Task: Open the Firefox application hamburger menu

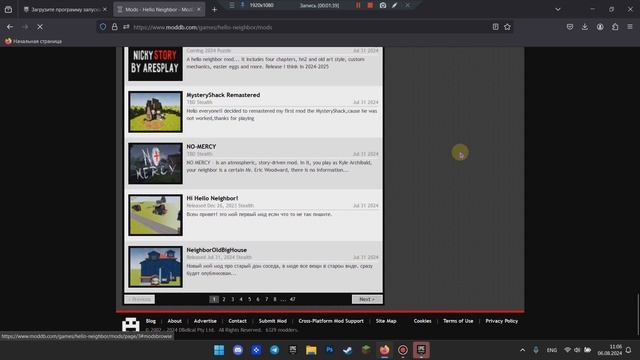Action: tap(630, 27)
